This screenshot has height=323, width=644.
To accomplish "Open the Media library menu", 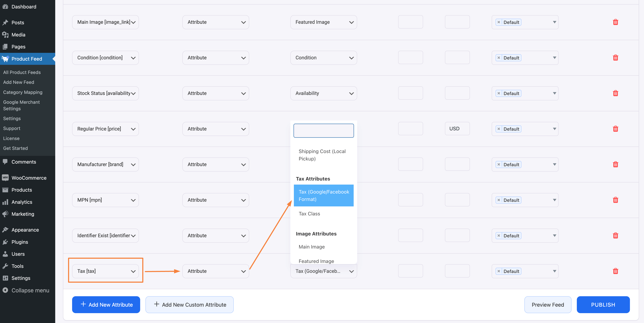I will [x=27, y=35].
